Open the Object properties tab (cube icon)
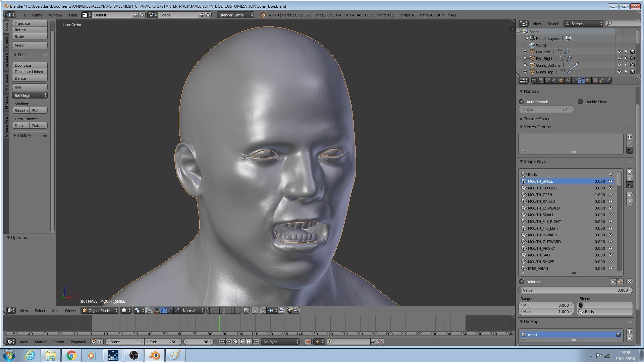644x362 pixels. tap(561, 80)
